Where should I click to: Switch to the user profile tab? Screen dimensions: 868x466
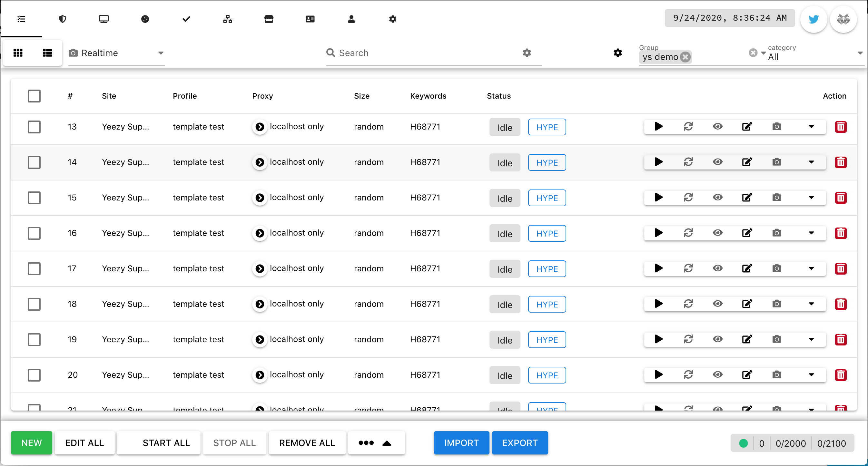click(351, 19)
